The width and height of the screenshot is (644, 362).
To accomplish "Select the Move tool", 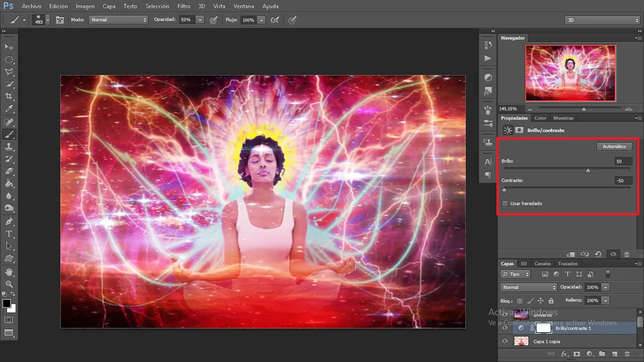I will (x=9, y=47).
